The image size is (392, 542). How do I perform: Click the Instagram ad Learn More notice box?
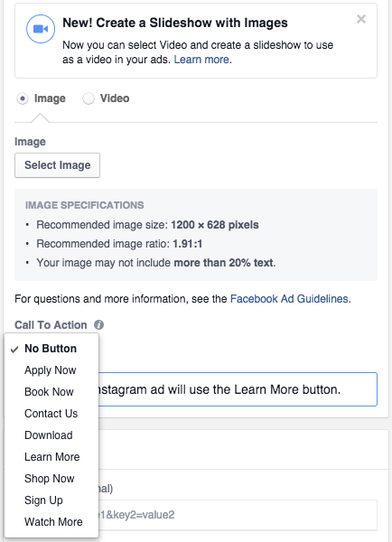238,389
